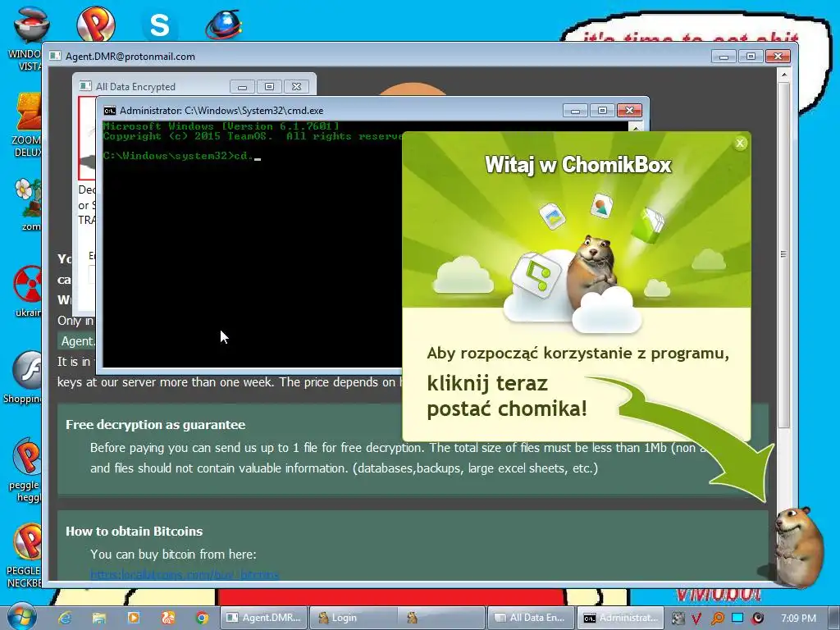Screen dimensions: 840x630
Task: Open the zombie flower desktop icon
Action: [28, 203]
